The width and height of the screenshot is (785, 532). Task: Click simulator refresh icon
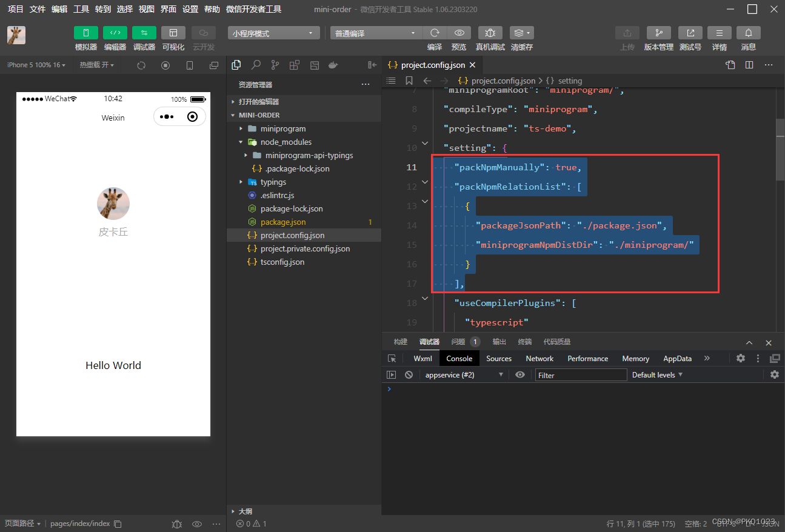pos(141,65)
